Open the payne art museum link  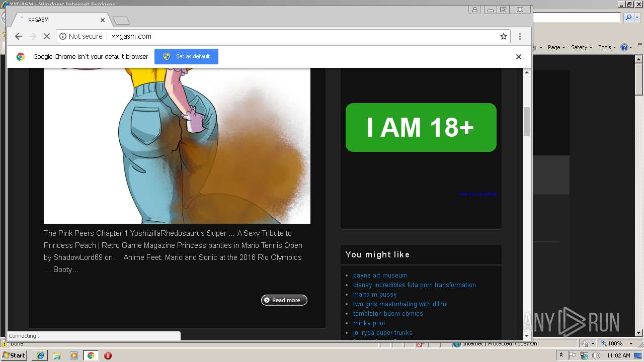tap(380, 276)
